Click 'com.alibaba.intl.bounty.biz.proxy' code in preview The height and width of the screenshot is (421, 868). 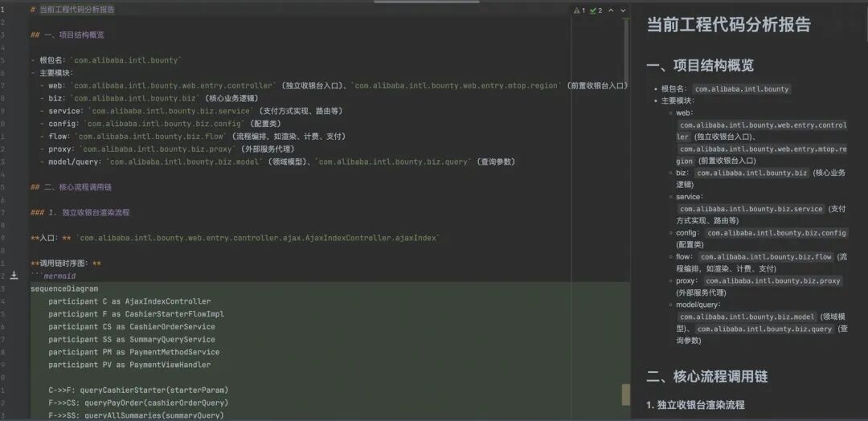(x=772, y=281)
